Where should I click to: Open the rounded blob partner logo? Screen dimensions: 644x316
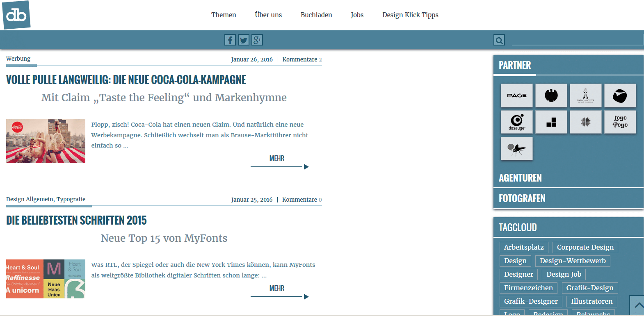coord(620,95)
